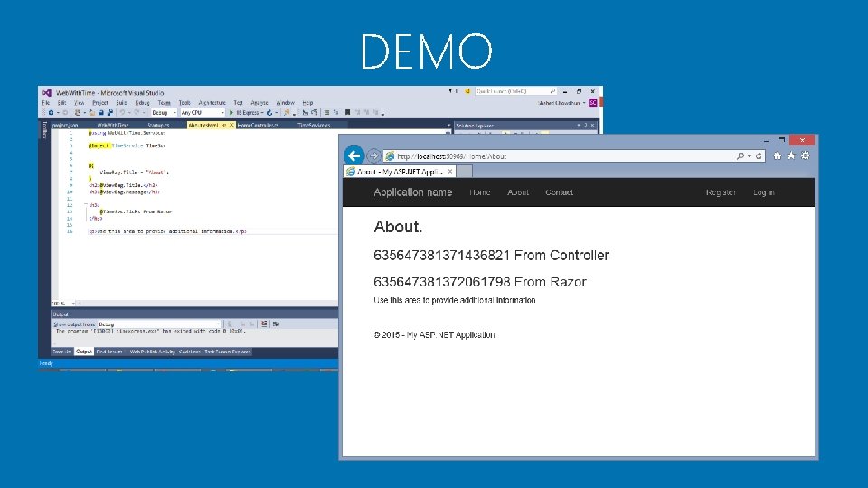Viewport: 868px width, 488px height.
Task: Click the SC user account avatar
Action: [593, 103]
